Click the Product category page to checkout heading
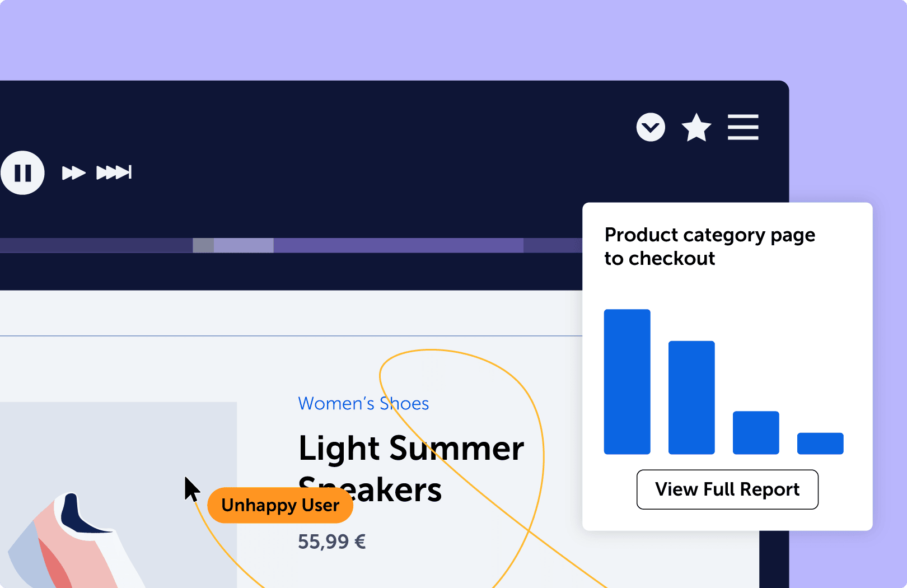This screenshot has width=907, height=588. coord(709,246)
